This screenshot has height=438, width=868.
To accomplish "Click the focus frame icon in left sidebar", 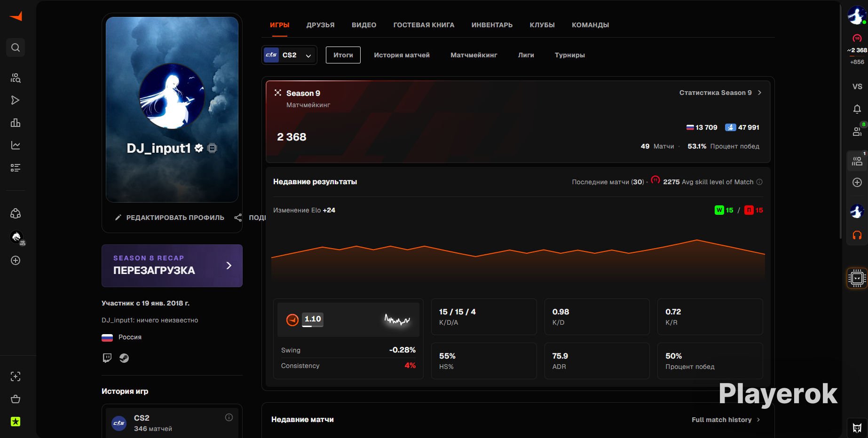I will [16, 376].
